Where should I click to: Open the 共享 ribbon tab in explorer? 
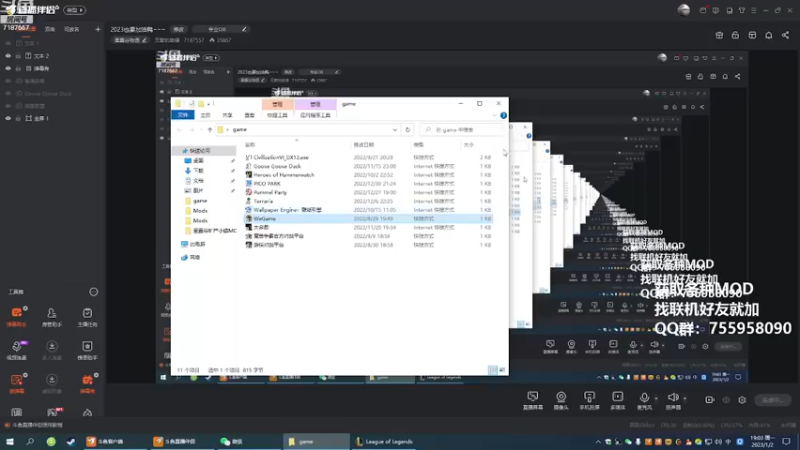(x=228, y=115)
